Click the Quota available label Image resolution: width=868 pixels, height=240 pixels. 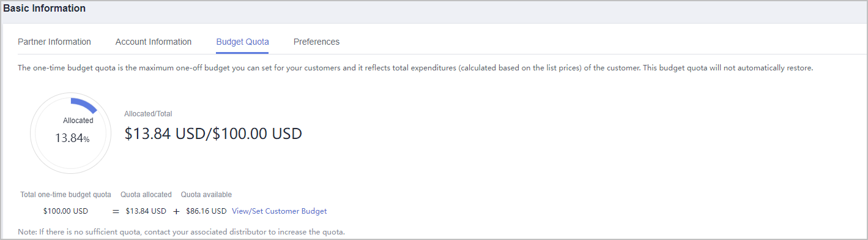pyautogui.click(x=206, y=195)
